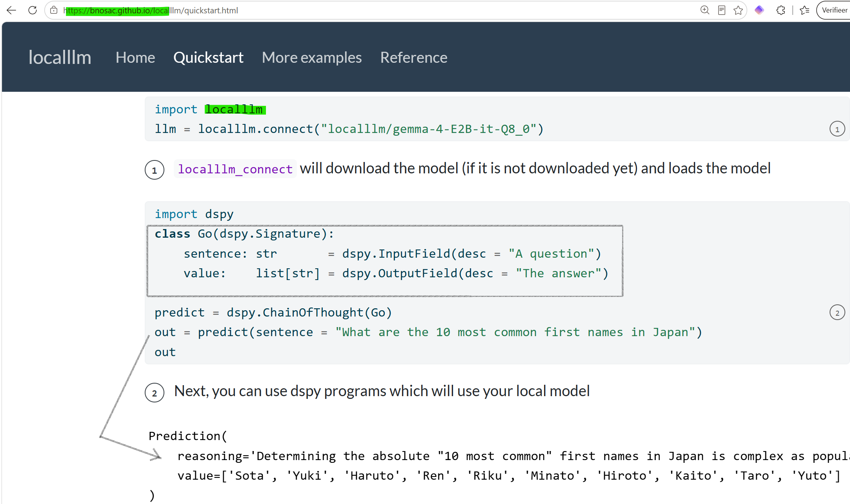This screenshot has height=504, width=850.
Task: Click code annotation marker 2 beside predict line
Action: point(837,313)
